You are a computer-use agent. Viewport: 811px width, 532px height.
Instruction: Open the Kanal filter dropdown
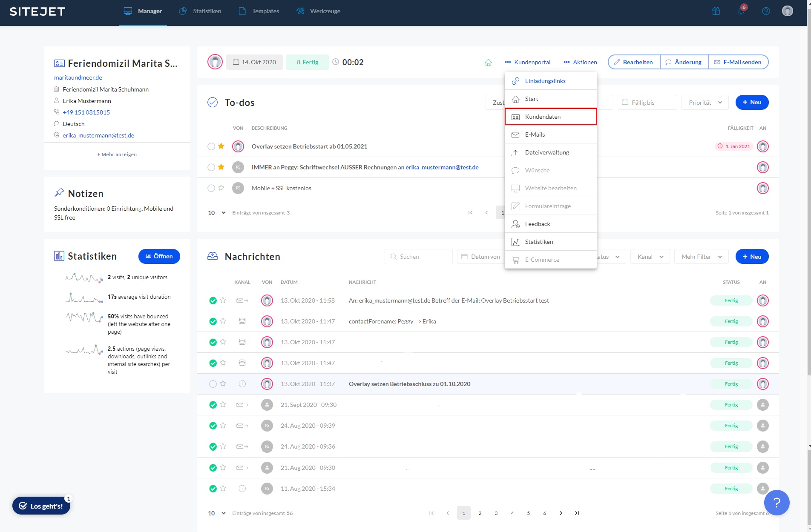point(650,257)
